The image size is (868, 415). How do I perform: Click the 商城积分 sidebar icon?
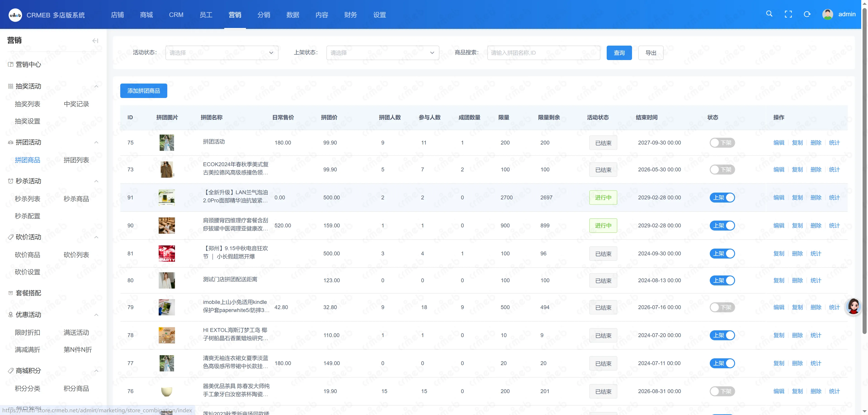pyautogui.click(x=10, y=371)
